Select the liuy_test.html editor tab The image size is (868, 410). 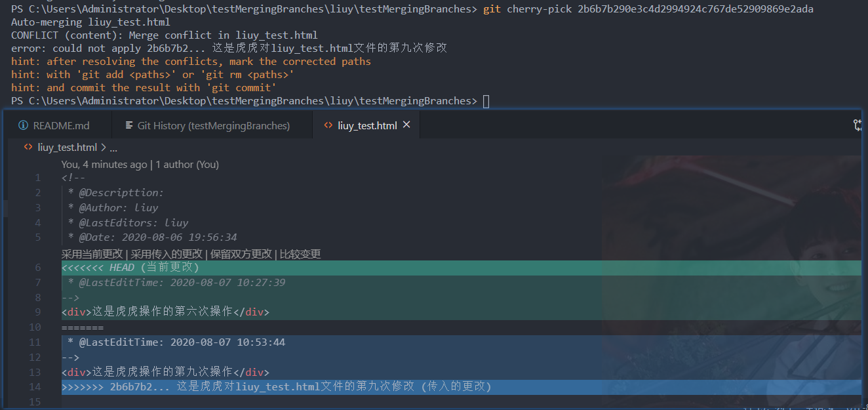click(x=366, y=125)
